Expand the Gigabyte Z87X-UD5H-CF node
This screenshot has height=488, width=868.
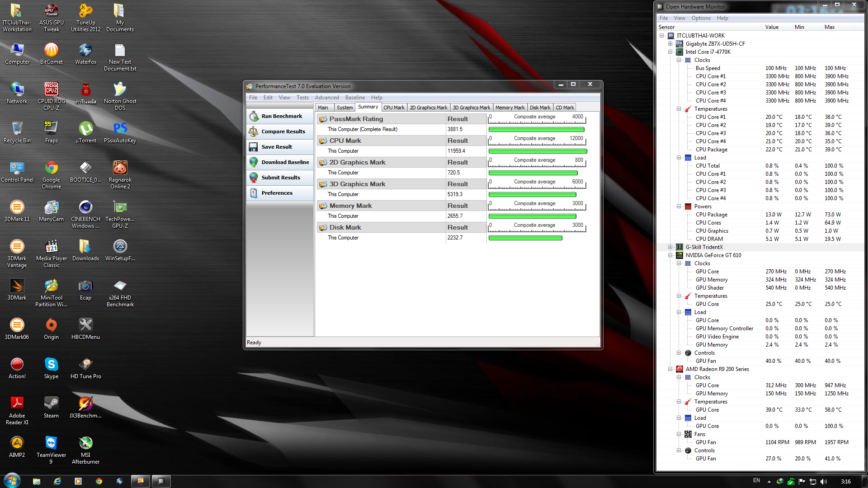click(670, 44)
